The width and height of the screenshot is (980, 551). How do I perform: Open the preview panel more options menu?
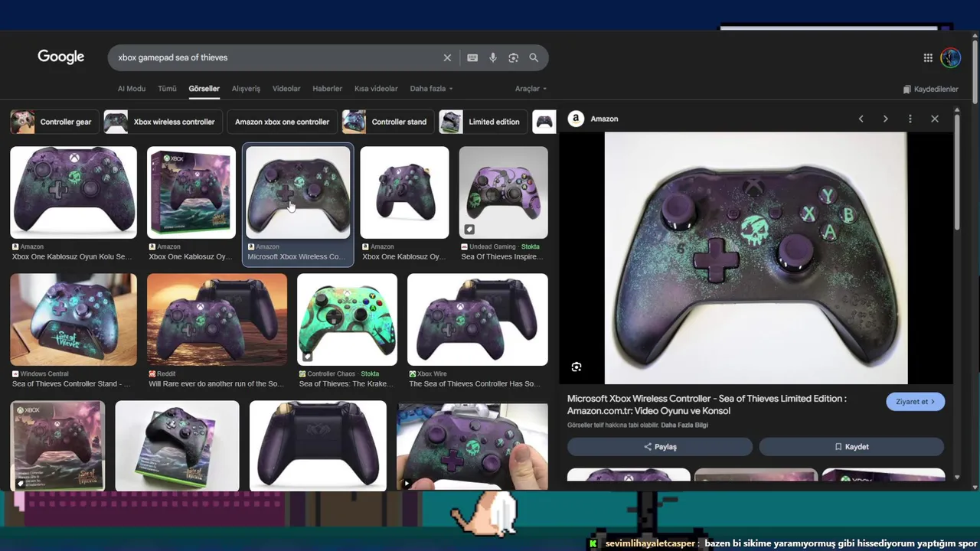[910, 119]
